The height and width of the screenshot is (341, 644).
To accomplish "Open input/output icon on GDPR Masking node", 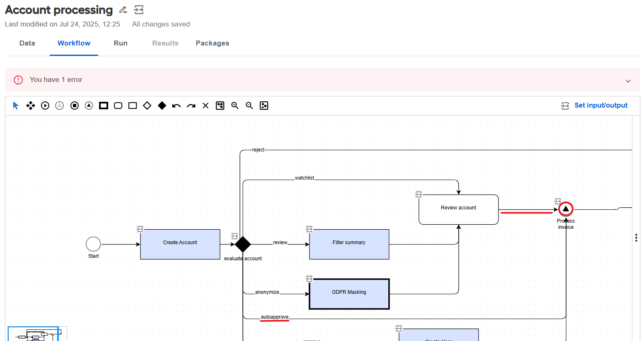I will click(309, 279).
